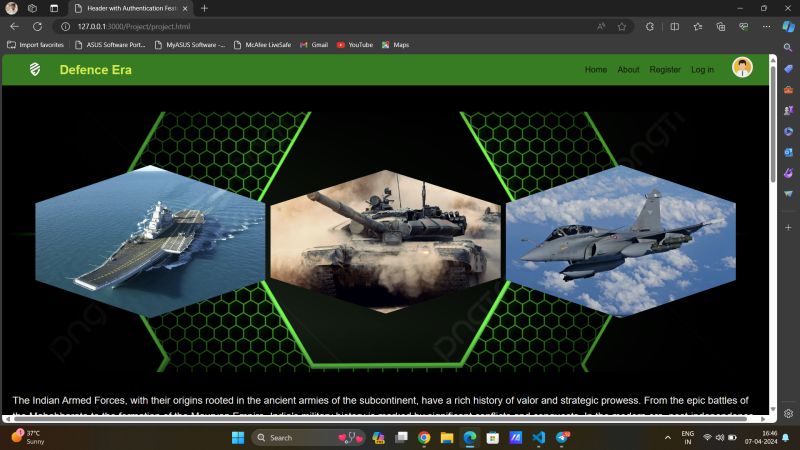Open the About nav link

pos(628,69)
